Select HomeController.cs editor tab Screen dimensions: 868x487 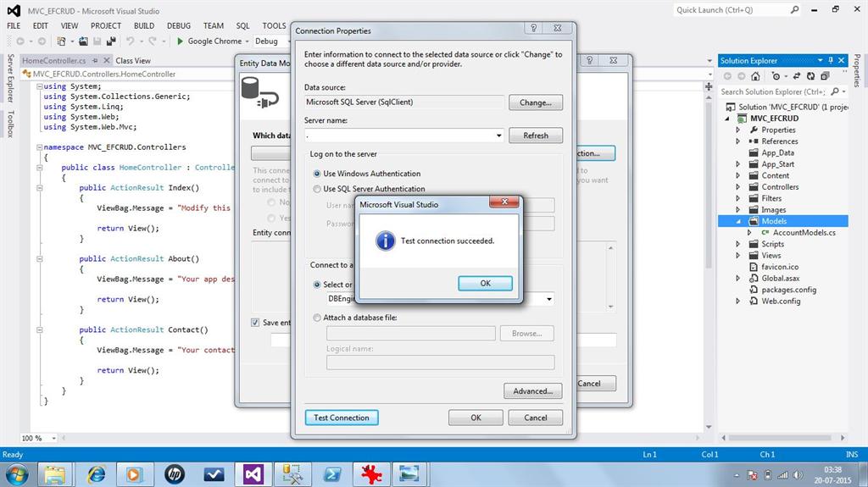pos(53,60)
